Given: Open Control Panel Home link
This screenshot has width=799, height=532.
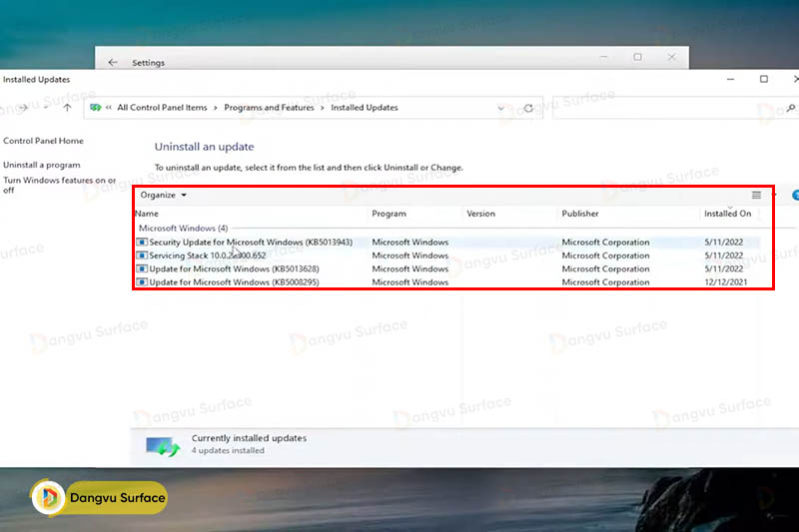Looking at the screenshot, I should 43,141.
